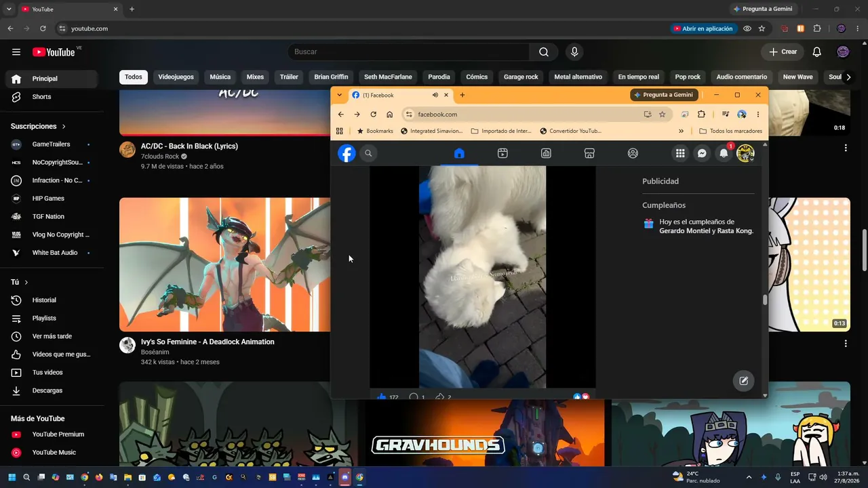The height and width of the screenshot is (488, 868).
Task: Open Chrome three-dot menu in Facebook window
Action: coord(758,115)
